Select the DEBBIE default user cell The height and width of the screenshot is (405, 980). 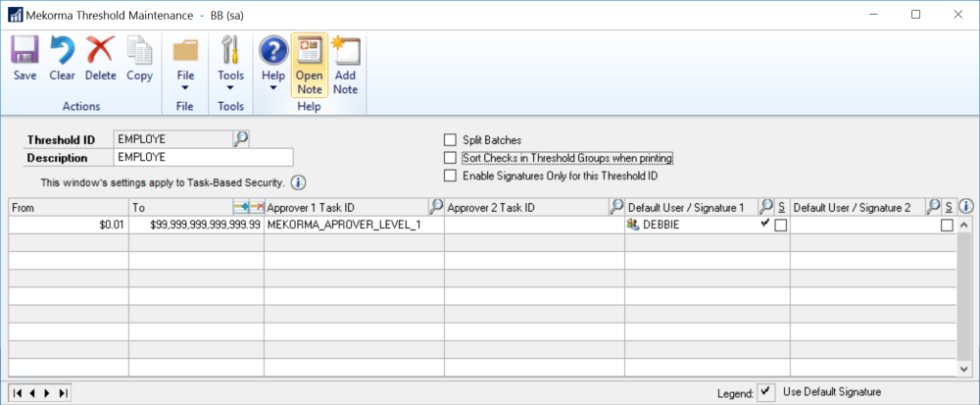693,226
